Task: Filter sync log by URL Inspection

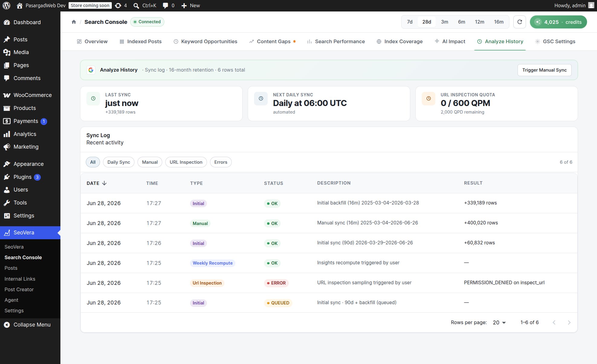Action: click(186, 162)
